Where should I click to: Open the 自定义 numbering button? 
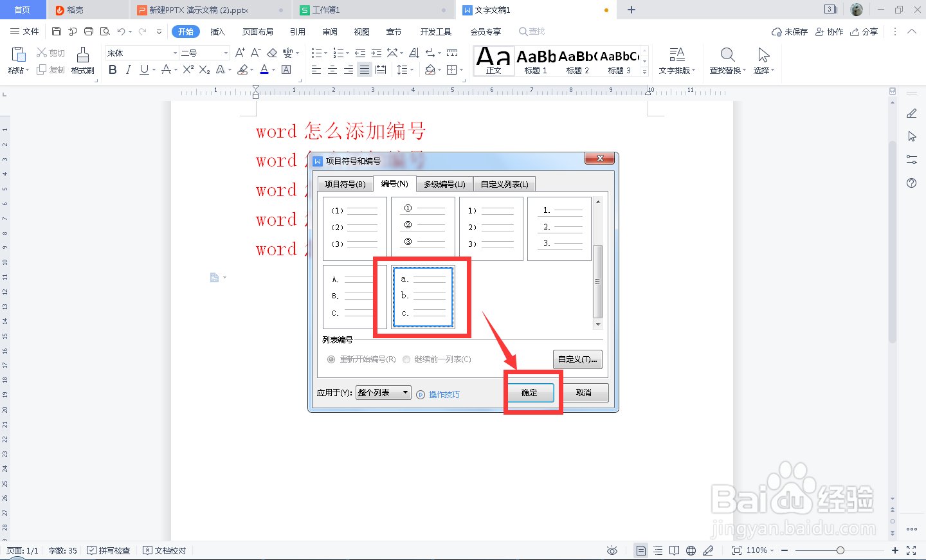(577, 359)
